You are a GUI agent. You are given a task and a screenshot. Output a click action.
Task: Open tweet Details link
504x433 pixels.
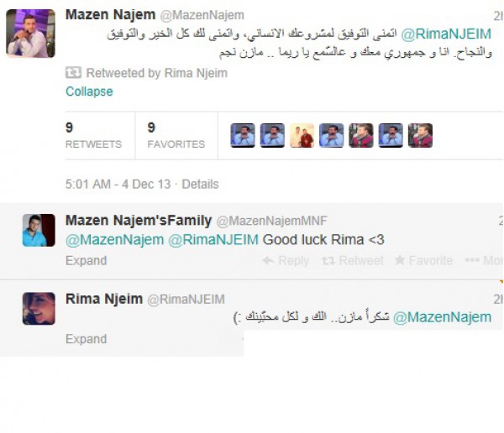(x=200, y=184)
